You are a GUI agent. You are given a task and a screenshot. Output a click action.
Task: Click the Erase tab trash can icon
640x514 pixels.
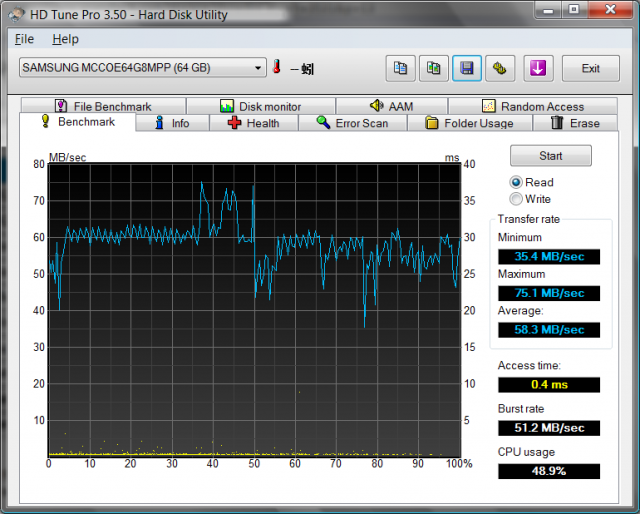tap(557, 122)
